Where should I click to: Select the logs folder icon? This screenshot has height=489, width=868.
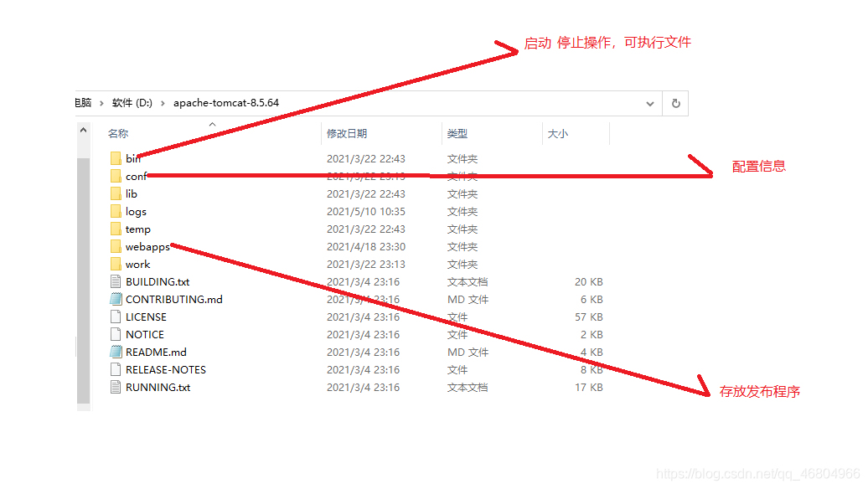tap(116, 211)
